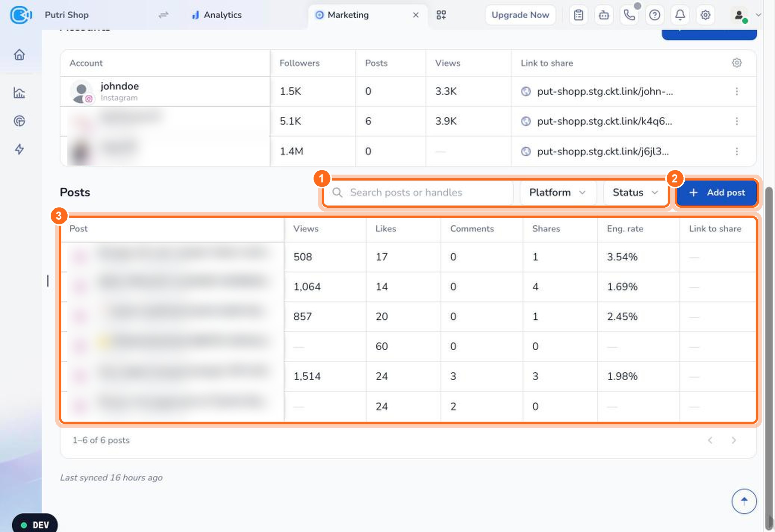Image resolution: width=775 pixels, height=532 pixels.
Task: Click the Followers column header
Action: pos(299,63)
